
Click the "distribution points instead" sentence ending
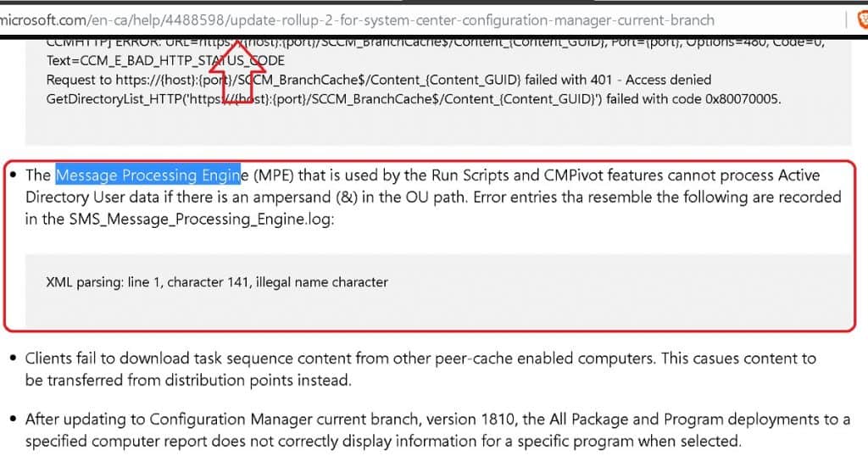(258, 381)
